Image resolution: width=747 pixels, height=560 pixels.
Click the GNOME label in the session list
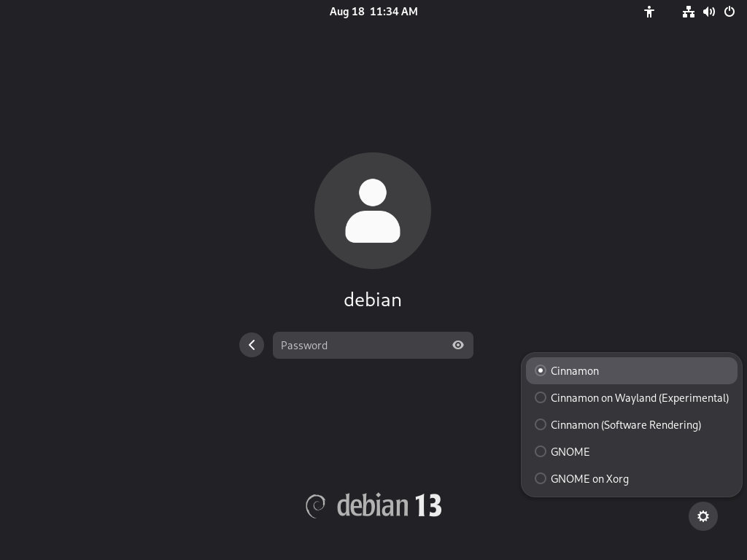pyautogui.click(x=570, y=451)
